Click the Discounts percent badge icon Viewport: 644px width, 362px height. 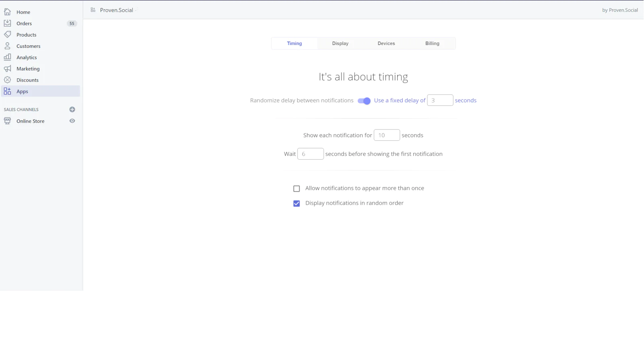[x=7, y=80]
